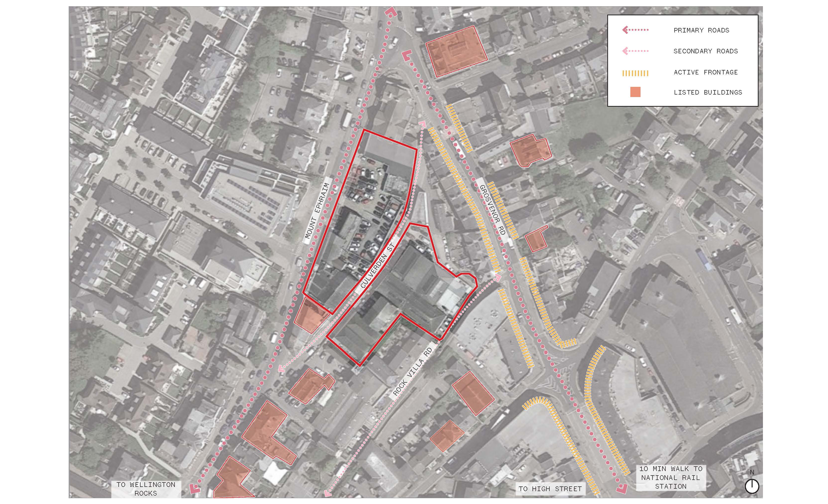828x504 pixels.
Task: Click the Rock Villa Rd street label
Action: click(x=412, y=371)
